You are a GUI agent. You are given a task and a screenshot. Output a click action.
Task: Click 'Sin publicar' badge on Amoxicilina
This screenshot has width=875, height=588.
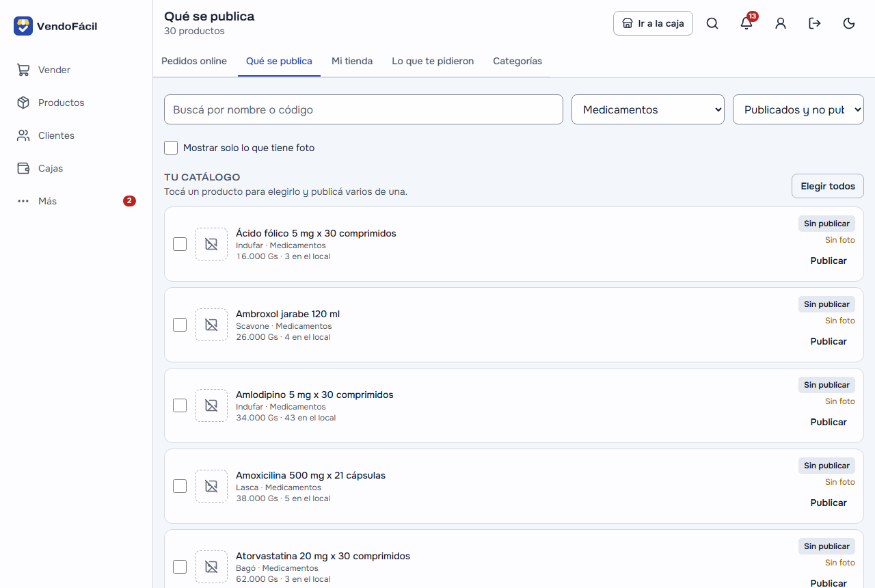pyautogui.click(x=826, y=466)
